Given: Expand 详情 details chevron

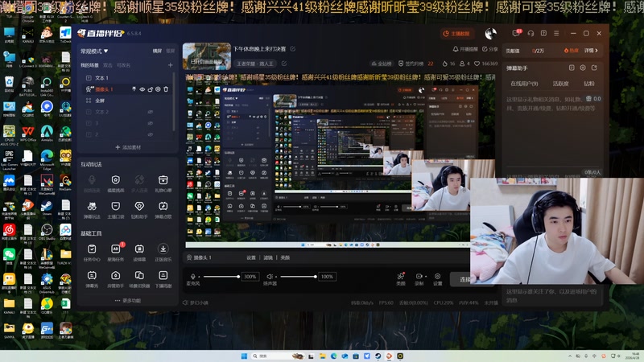Looking at the screenshot, I should pos(591,51).
